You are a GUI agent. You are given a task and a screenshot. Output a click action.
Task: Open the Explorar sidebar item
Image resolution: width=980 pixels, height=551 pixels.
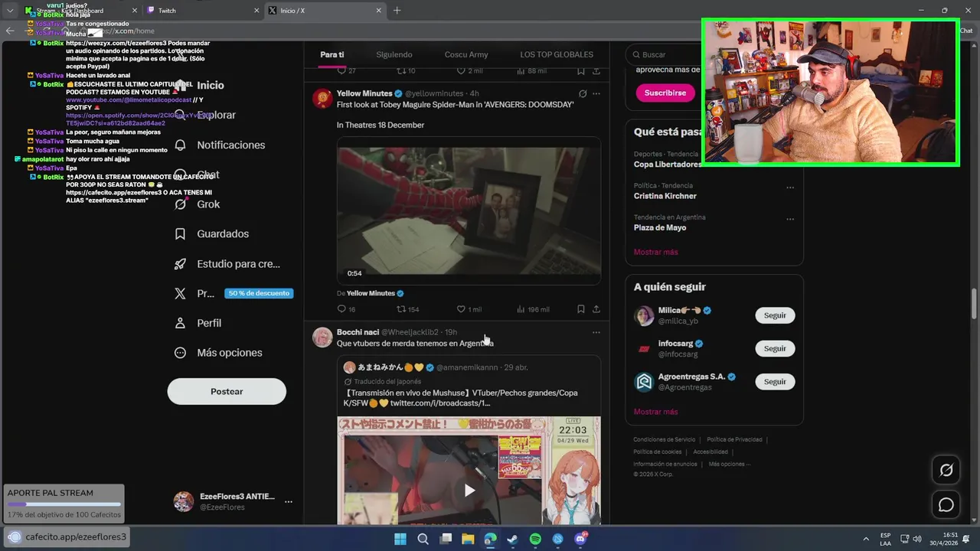click(205, 116)
